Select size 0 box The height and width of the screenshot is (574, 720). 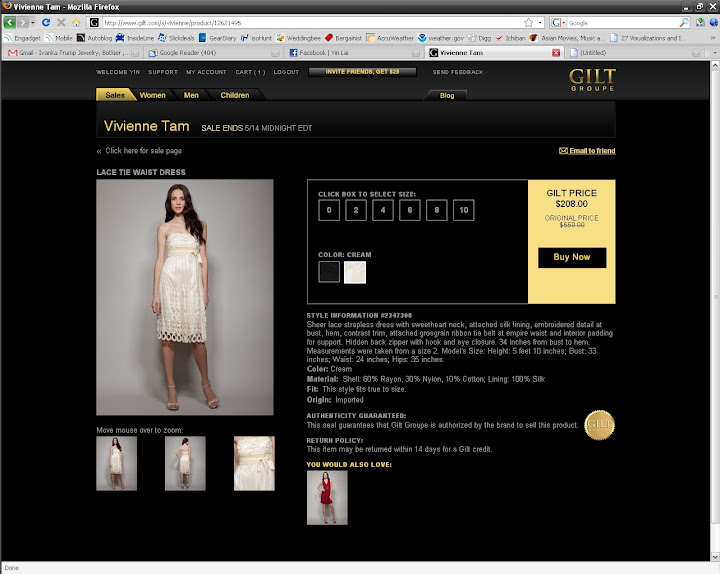(x=329, y=210)
